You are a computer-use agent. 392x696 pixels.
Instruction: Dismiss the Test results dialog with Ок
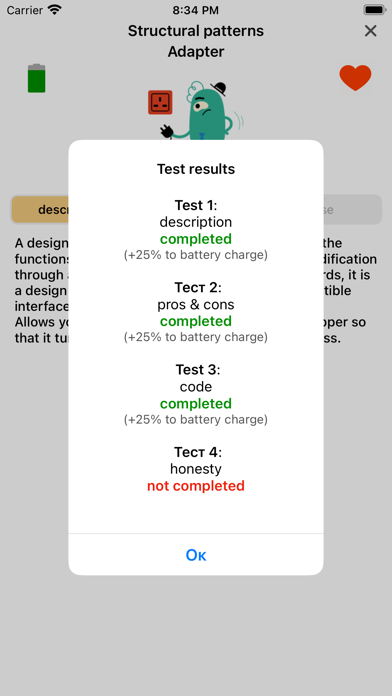(196, 555)
